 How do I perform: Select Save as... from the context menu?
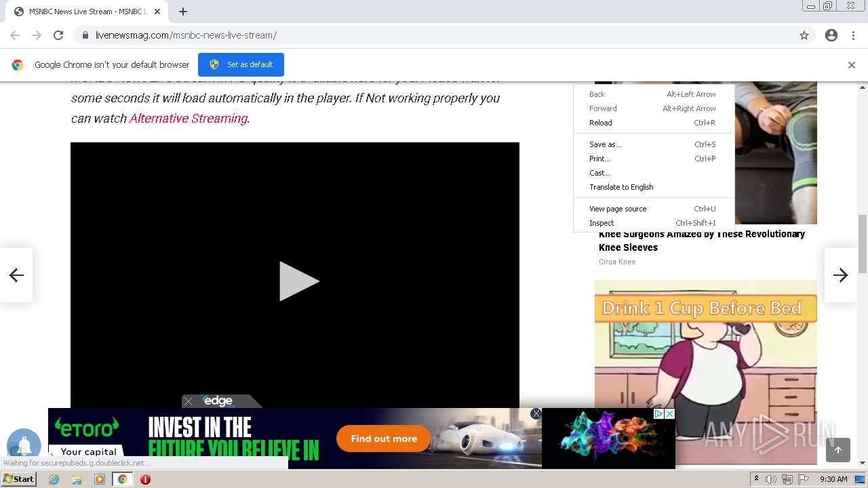click(654, 144)
